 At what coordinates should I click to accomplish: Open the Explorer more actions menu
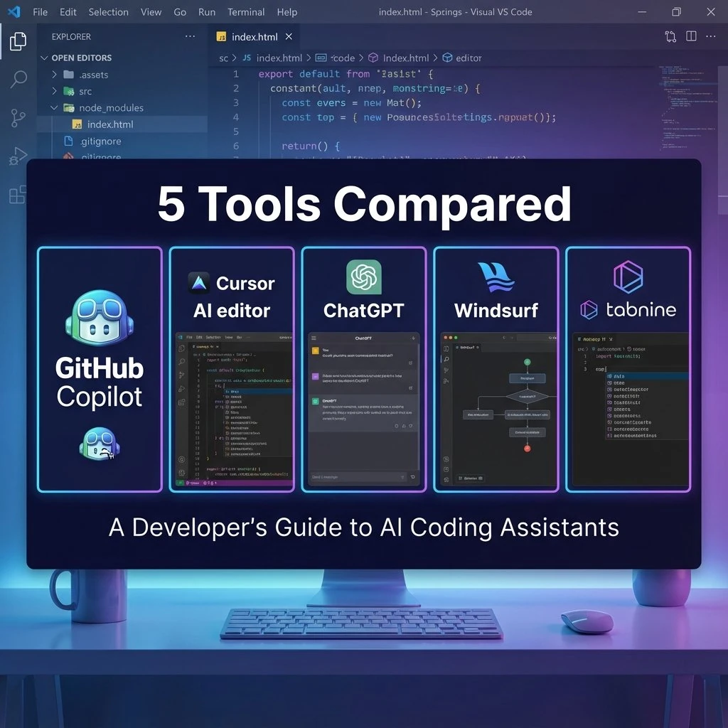click(x=189, y=36)
